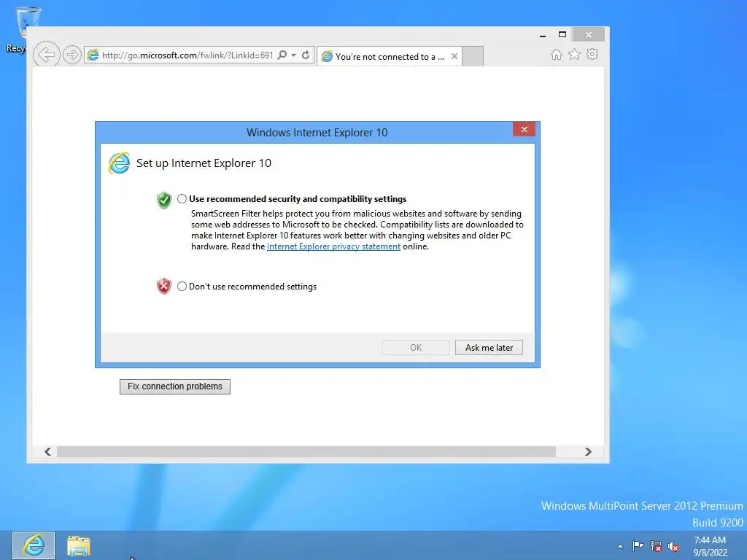The width and height of the screenshot is (747, 560).
Task: Click the muted volume tray icon
Action: pos(673,546)
